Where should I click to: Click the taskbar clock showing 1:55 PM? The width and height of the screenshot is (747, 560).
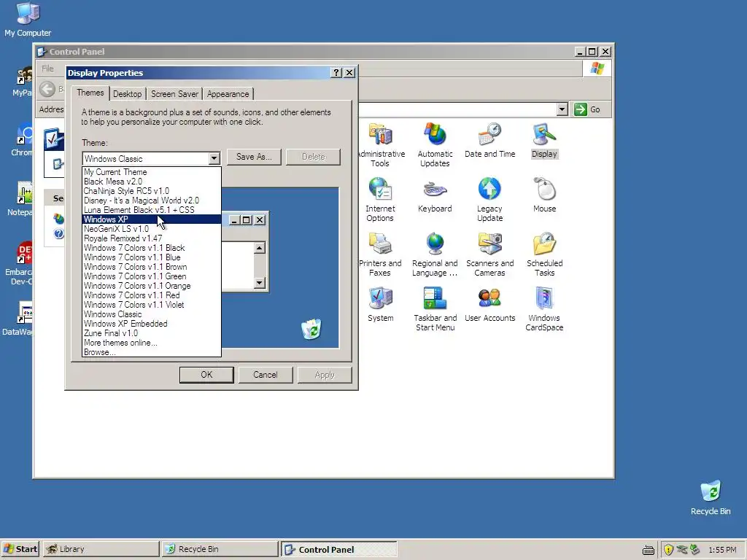click(x=722, y=550)
